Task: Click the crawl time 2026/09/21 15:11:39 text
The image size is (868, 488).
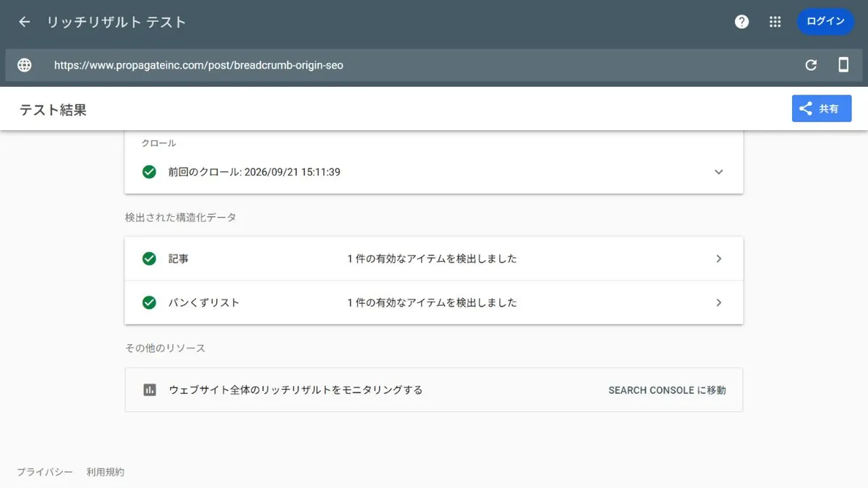Action: (292, 172)
